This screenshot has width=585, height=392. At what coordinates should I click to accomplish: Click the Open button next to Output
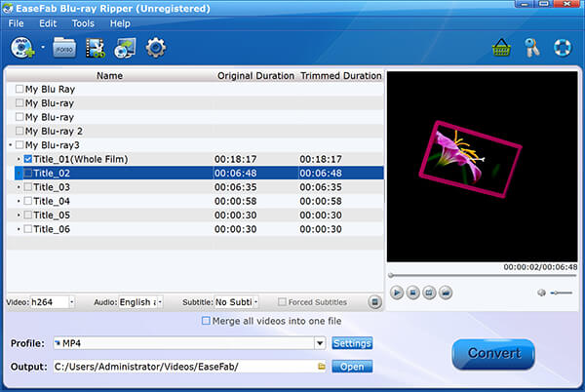[x=352, y=367]
